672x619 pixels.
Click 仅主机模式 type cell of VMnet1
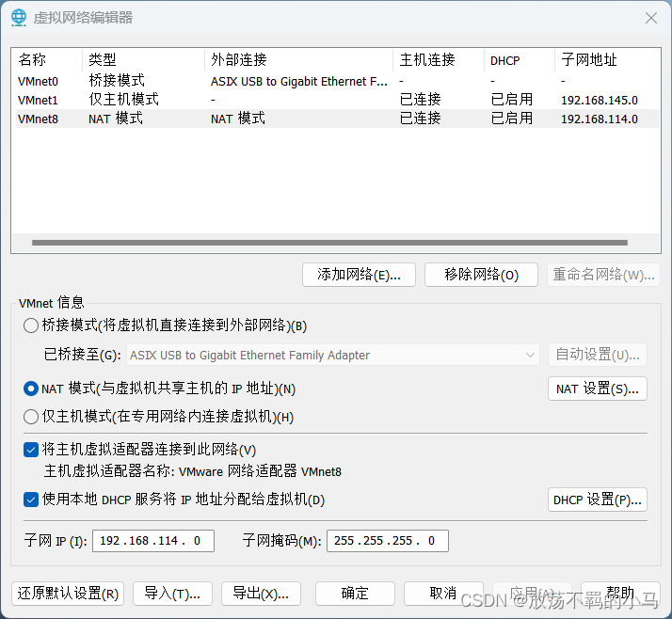click(123, 100)
